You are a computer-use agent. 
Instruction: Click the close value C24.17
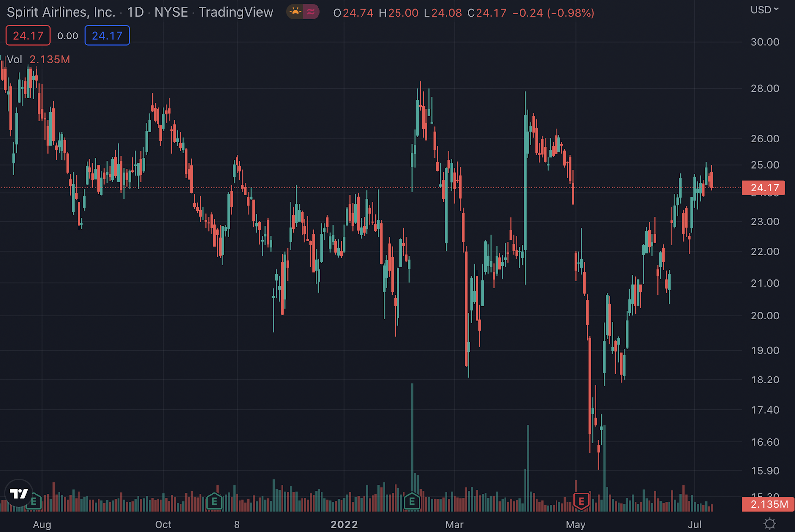pos(487,13)
